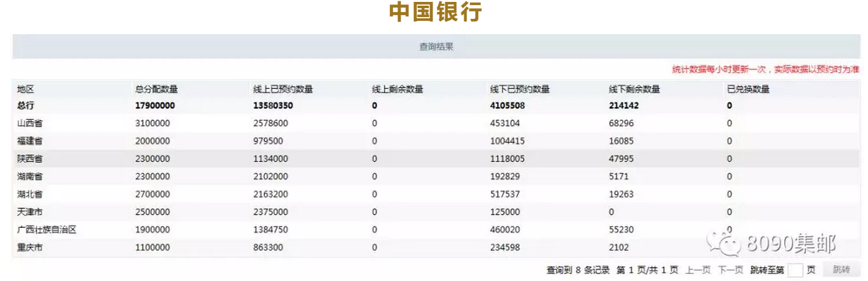This screenshot has height=281, width=868.
Task: Click total allocation value 17900000
Action: coord(155,105)
